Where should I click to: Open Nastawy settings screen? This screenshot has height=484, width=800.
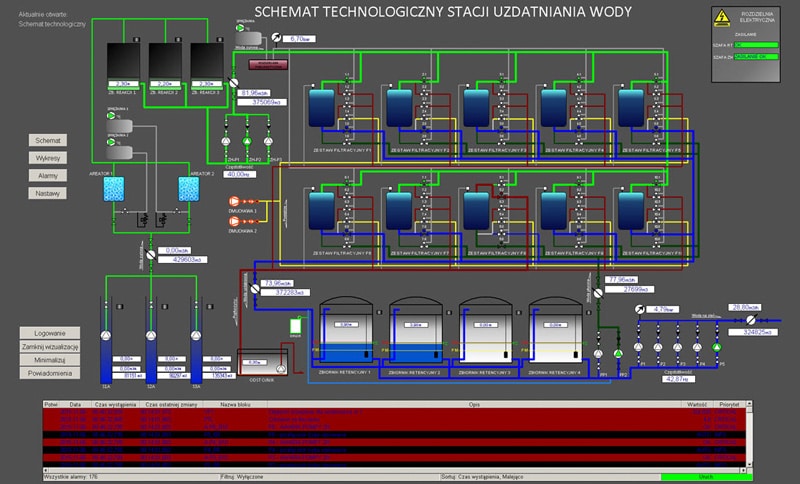[x=47, y=193]
